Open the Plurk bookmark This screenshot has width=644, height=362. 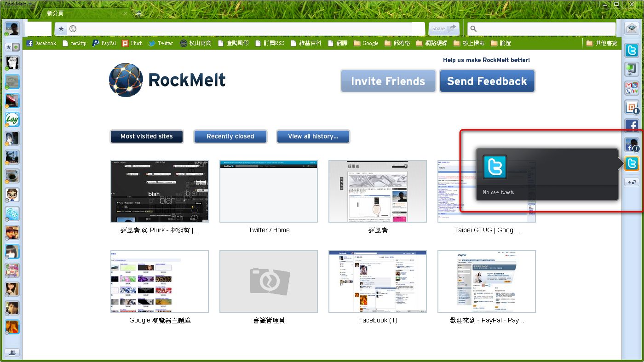132,43
